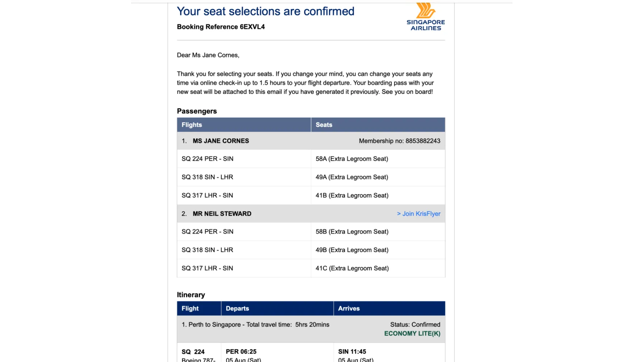This screenshot has height=362, width=644.
Task: Click the Status: Confirmed text
Action: (415, 325)
